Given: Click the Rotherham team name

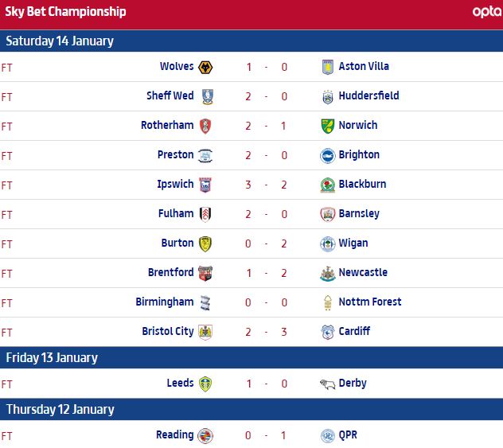Looking at the screenshot, I should tap(167, 126).
